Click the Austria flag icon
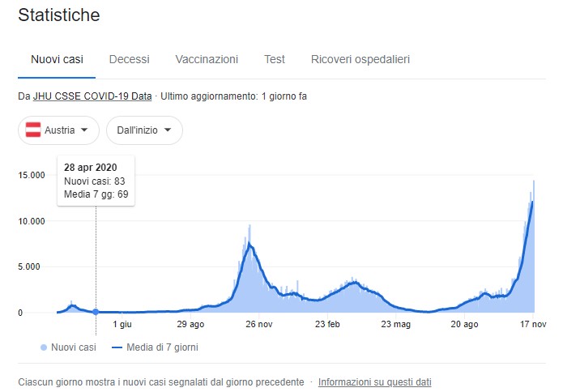Screen dimensions: 563x392 (33, 130)
